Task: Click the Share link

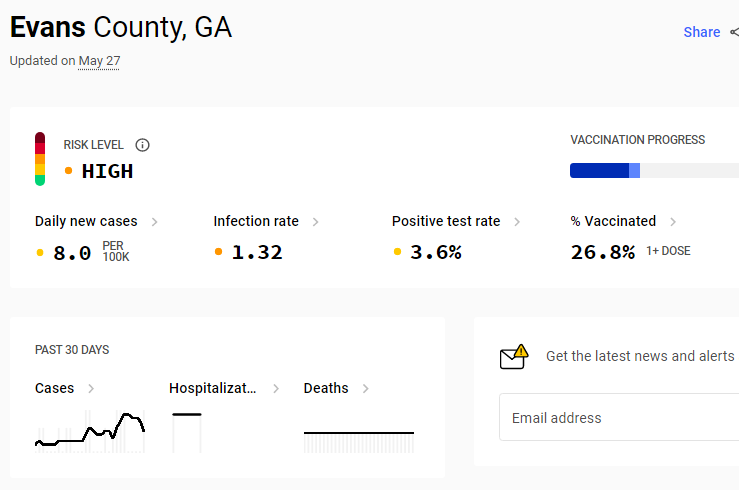Action: (x=702, y=32)
